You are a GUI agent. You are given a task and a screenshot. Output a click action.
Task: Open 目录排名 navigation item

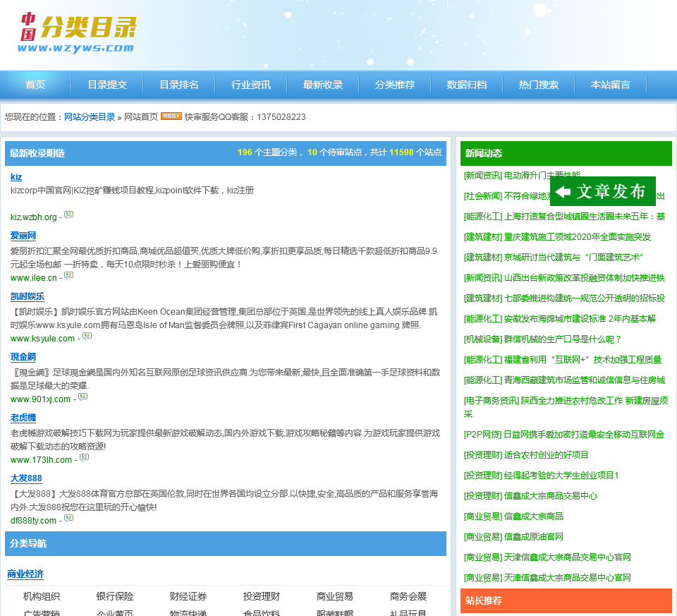coord(179,85)
